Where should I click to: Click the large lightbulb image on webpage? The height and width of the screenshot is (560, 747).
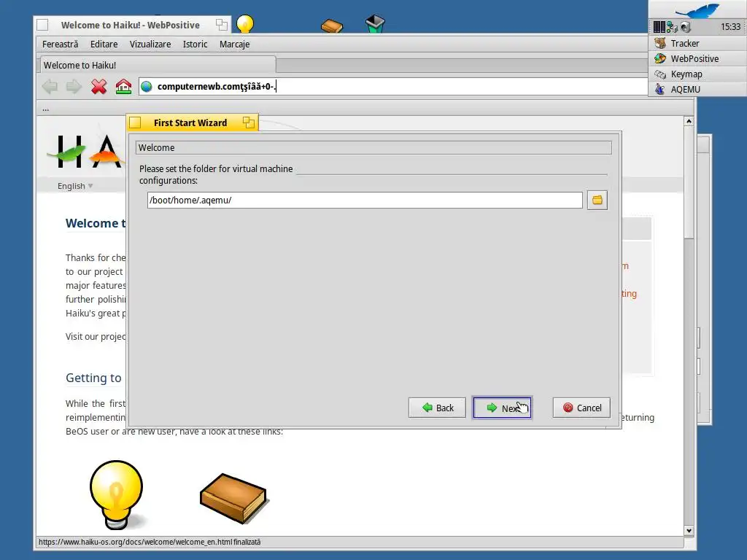pos(116,494)
